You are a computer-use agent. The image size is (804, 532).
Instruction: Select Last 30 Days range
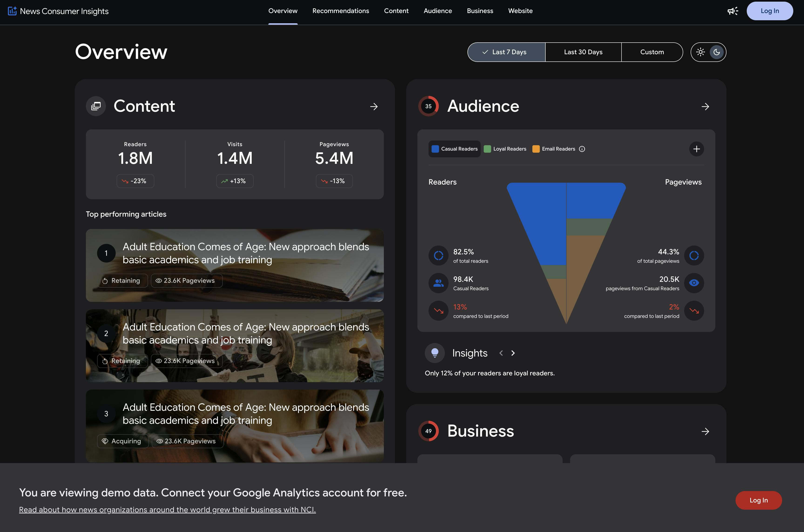583,52
